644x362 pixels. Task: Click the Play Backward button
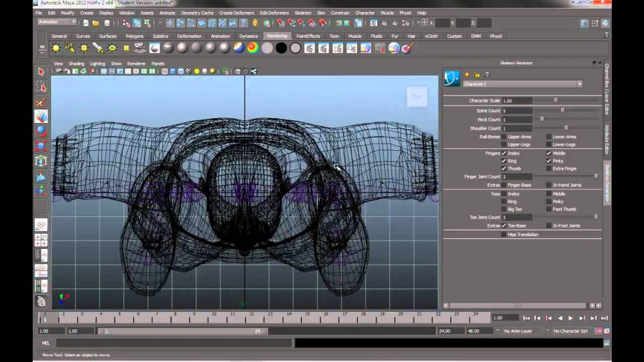click(560, 318)
